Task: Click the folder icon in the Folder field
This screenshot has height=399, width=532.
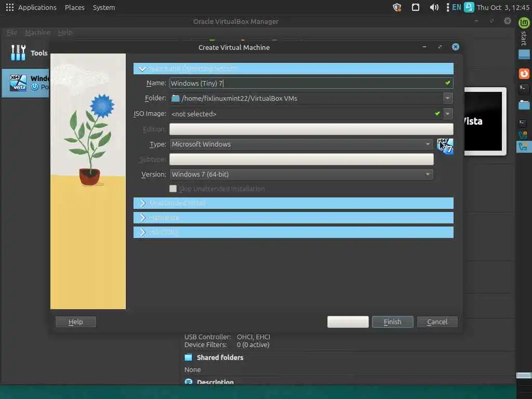Action: tap(175, 98)
